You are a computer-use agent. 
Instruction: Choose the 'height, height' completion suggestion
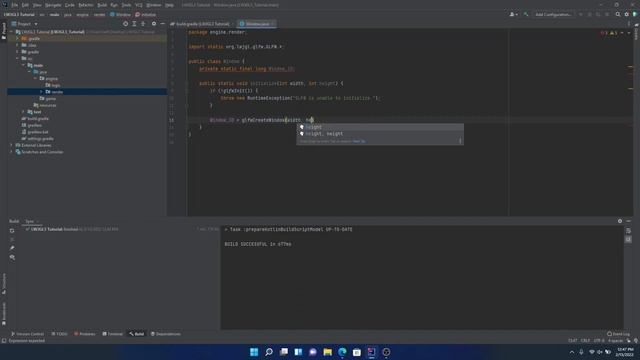pyautogui.click(x=380, y=134)
